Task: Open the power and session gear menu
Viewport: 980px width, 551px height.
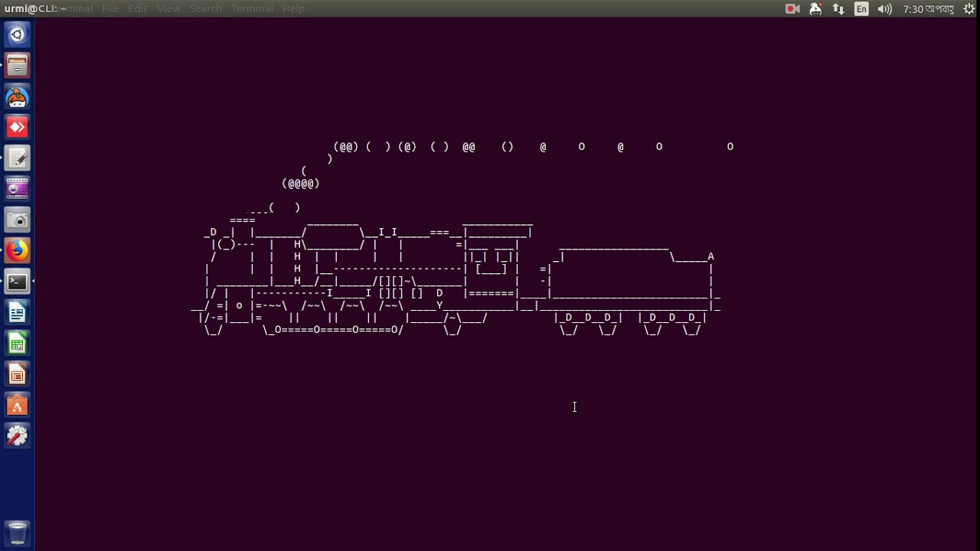Action: 969,8
